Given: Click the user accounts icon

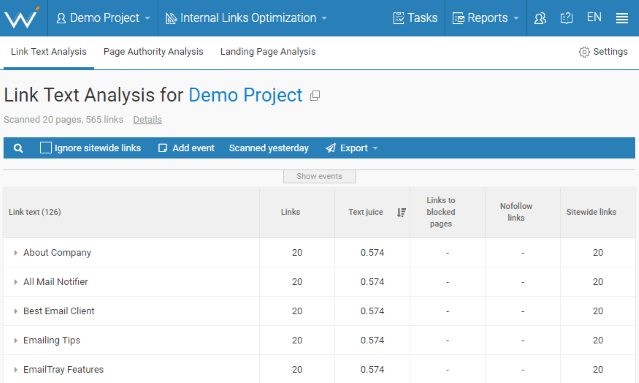Looking at the screenshot, I should pos(540,18).
